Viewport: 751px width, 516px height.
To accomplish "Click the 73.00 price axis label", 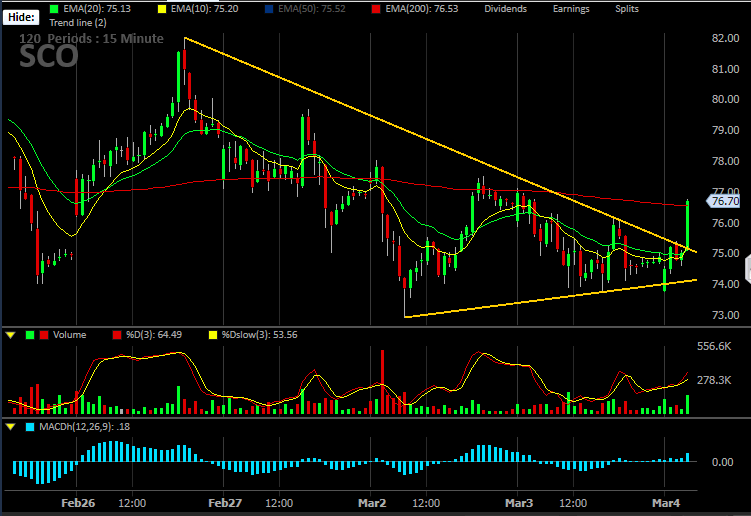I will click(725, 315).
